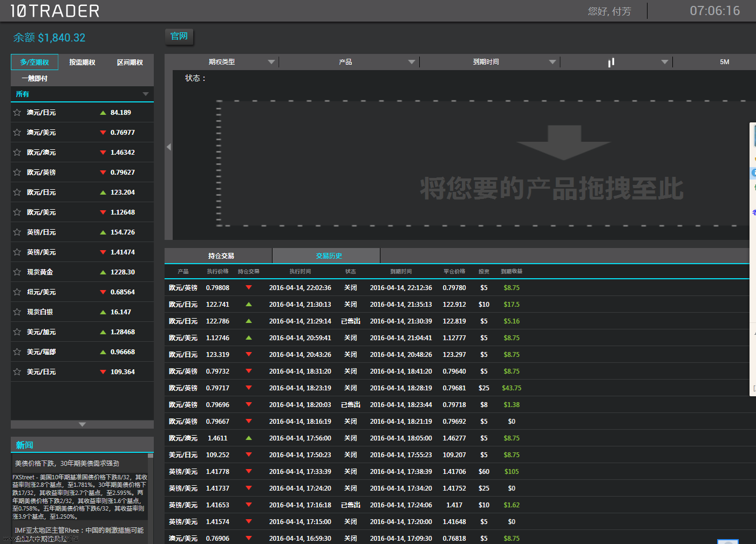756x544 pixels.
Task: Select the 一触即付 option type
Action: pyautogui.click(x=35, y=79)
